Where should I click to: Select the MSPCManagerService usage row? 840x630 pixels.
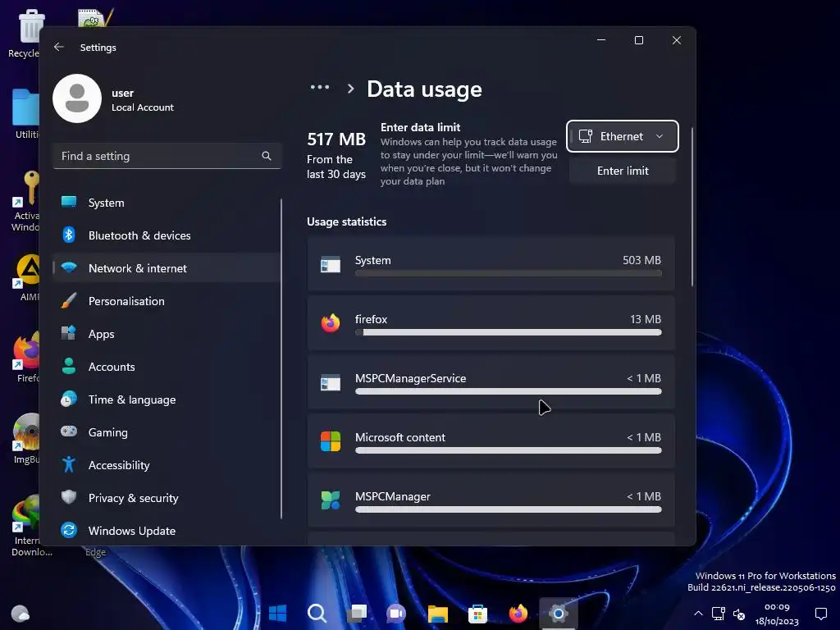tap(491, 382)
